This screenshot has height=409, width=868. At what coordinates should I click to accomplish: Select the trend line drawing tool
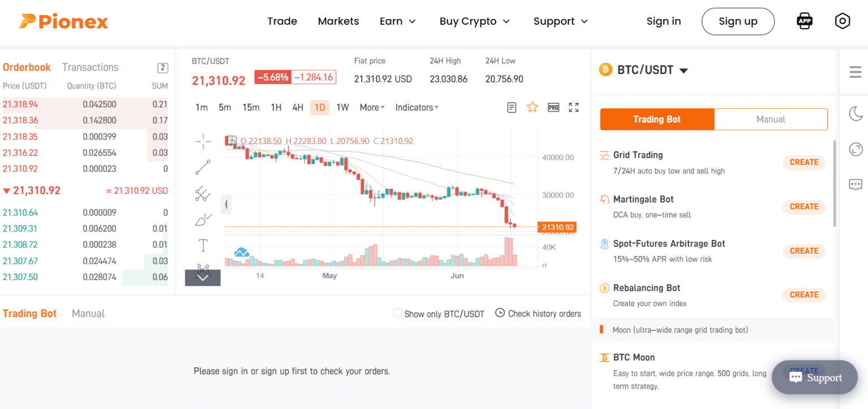202,167
